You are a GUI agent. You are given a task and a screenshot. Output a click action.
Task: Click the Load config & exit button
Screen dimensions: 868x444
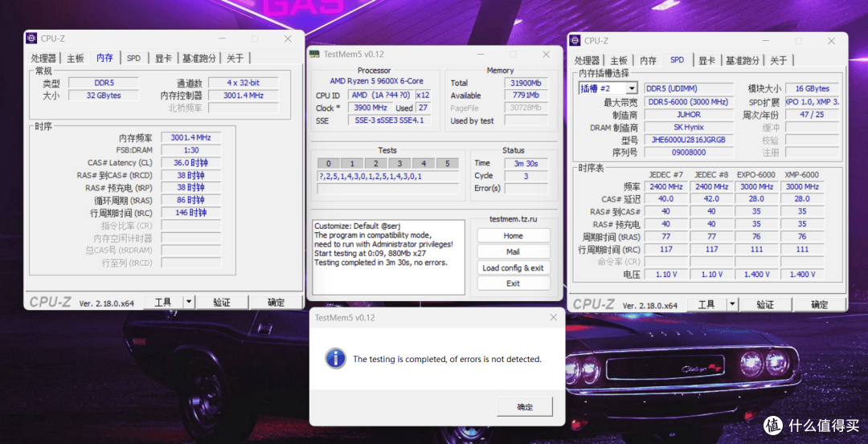(x=513, y=267)
